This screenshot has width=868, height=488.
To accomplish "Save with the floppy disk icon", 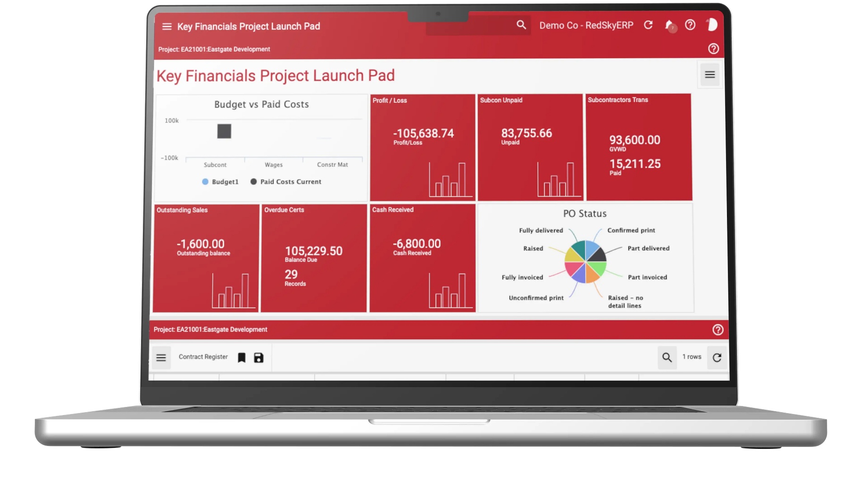I will point(259,357).
